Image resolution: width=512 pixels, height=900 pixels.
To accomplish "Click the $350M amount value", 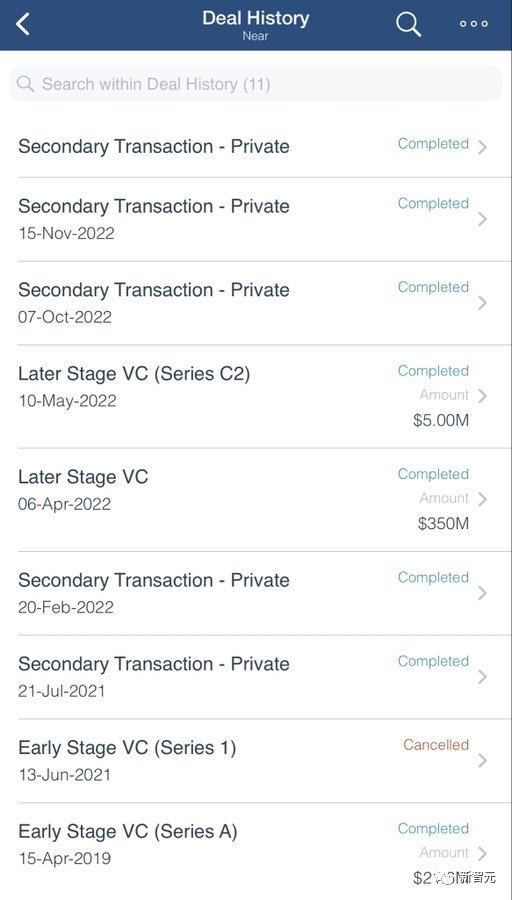I will coord(443,523).
